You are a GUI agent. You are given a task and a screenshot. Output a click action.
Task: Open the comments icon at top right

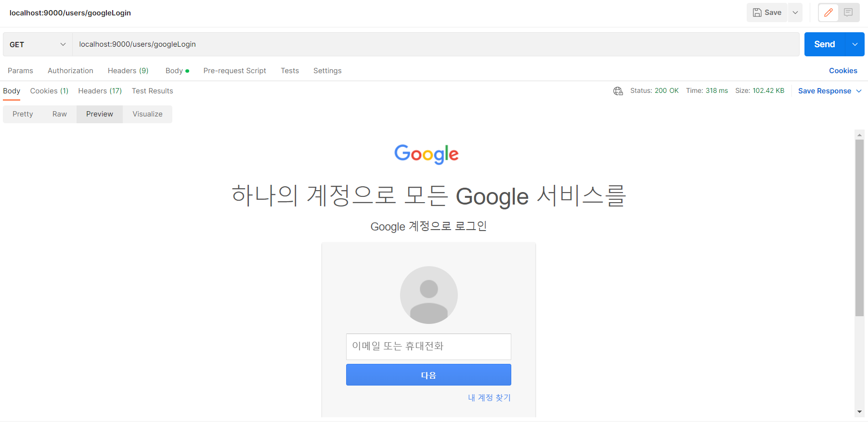click(848, 13)
